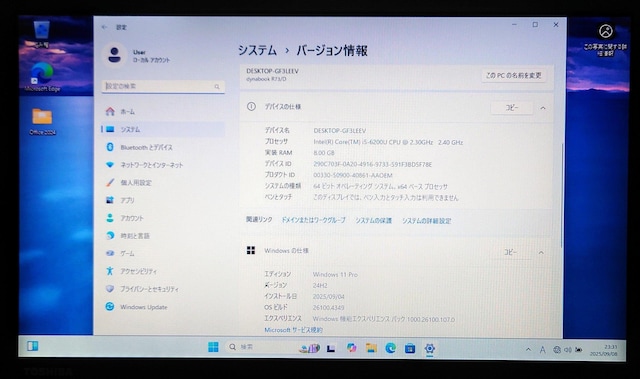Click the Windows 11 Pro edition value
This screenshot has height=379, width=640.
(335, 275)
